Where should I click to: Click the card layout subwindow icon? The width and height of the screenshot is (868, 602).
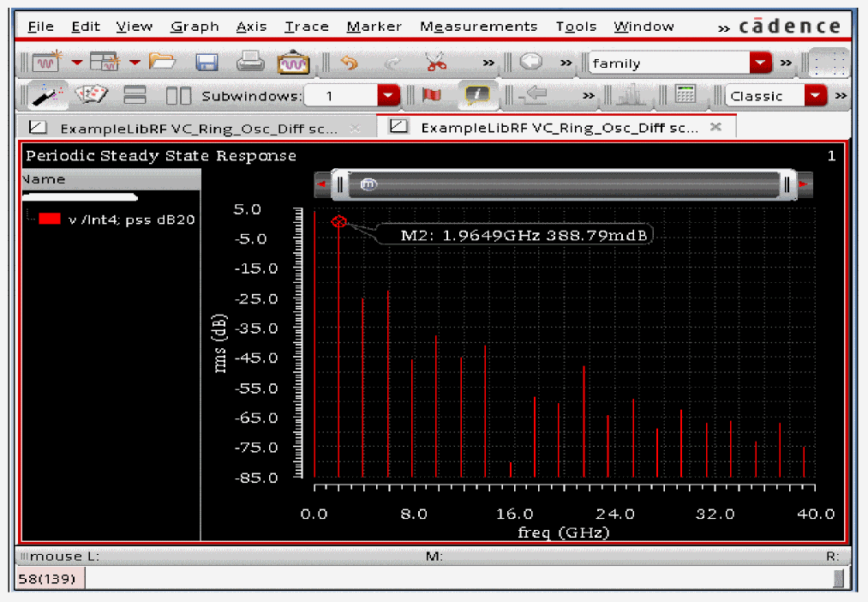[x=92, y=95]
